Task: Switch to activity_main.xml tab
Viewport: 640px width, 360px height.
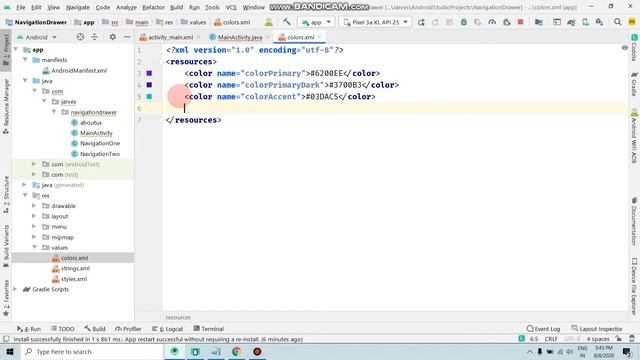Action: tap(166, 37)
